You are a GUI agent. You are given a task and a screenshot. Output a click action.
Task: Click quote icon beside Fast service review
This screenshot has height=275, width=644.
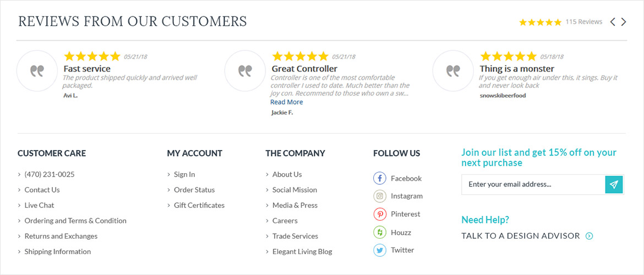37,70
